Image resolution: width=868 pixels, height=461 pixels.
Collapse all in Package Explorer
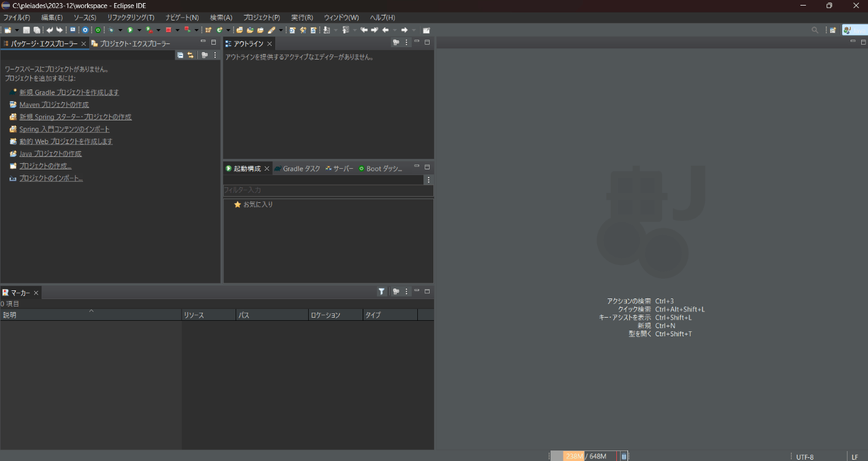[x=180, y=55]
